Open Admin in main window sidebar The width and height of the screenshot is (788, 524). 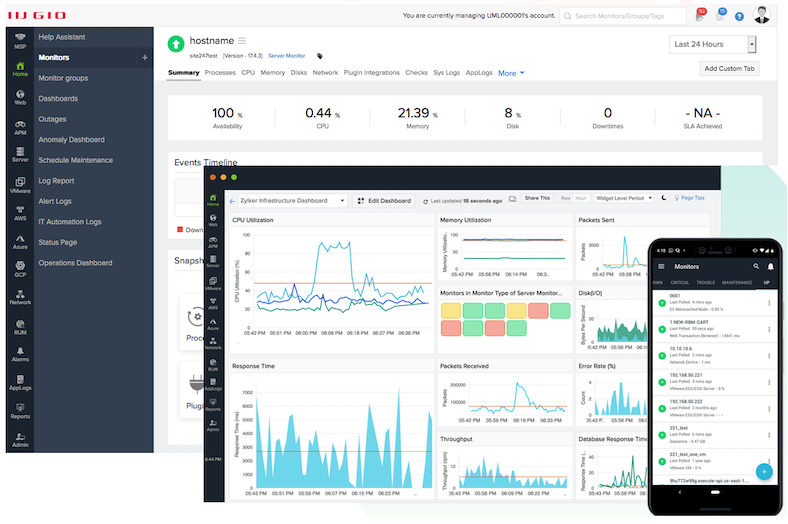[x=20, y=440]
